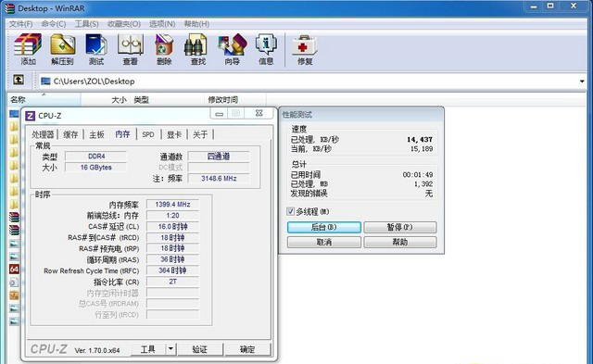Click the Pause (暂停) button
The image size is (593, 364).
pos(400,227)
